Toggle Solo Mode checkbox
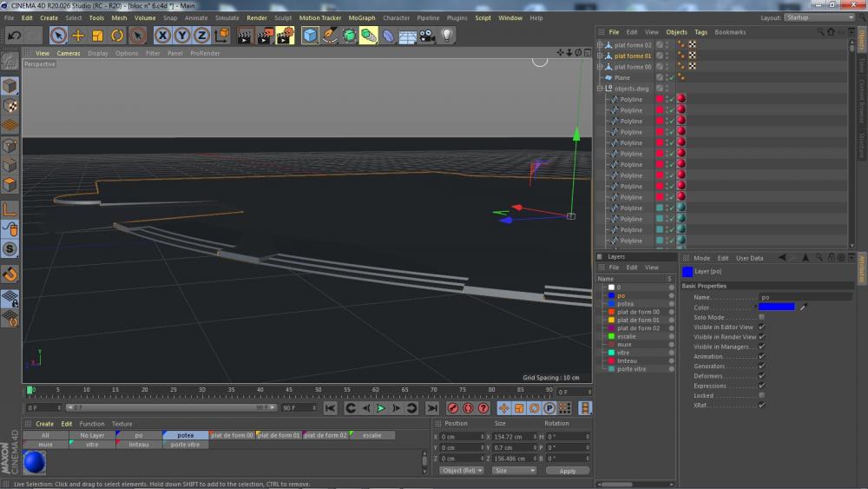The height and width of the screenshot is (489, 868). [x=761, y=317]
